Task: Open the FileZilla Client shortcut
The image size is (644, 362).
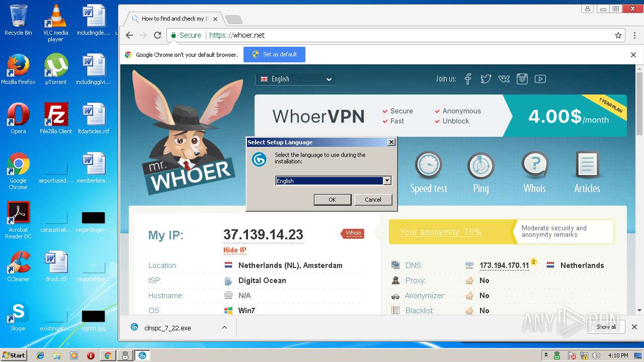Action: (x=56, y=119)
